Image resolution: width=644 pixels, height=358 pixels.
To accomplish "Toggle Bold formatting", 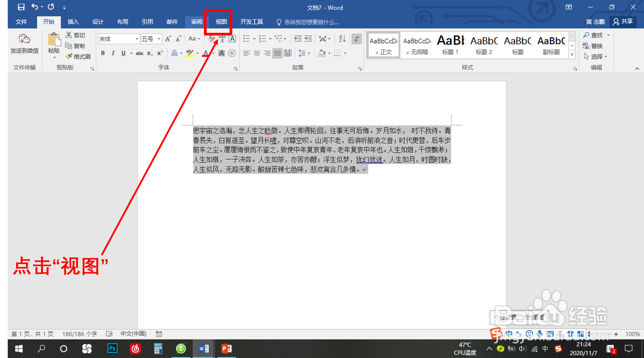I will [x=103, y=53].
